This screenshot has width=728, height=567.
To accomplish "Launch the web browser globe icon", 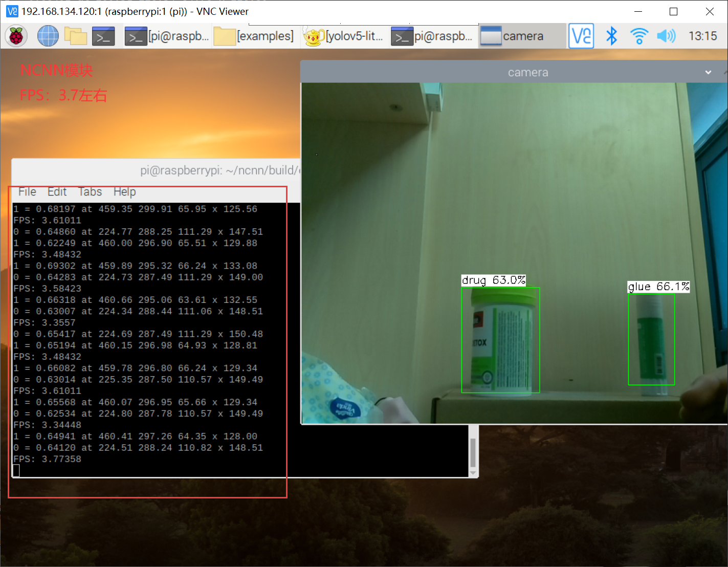I will (48, 36).
